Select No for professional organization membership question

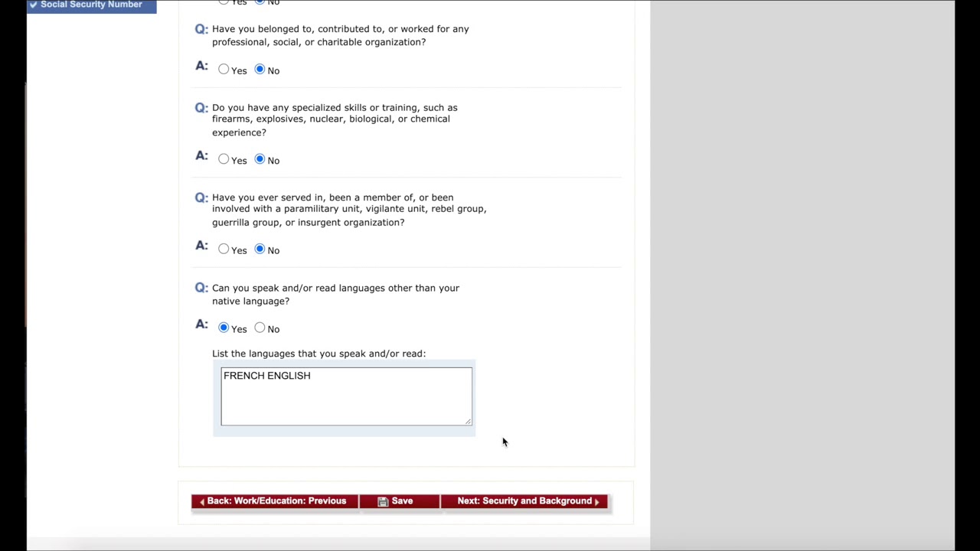[260, 70]
